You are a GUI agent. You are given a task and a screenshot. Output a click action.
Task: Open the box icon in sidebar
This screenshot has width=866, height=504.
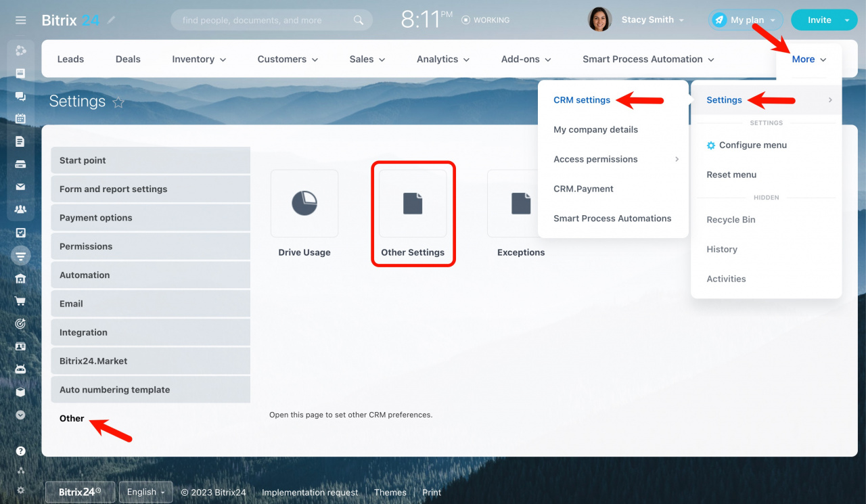tap(21, 392)
